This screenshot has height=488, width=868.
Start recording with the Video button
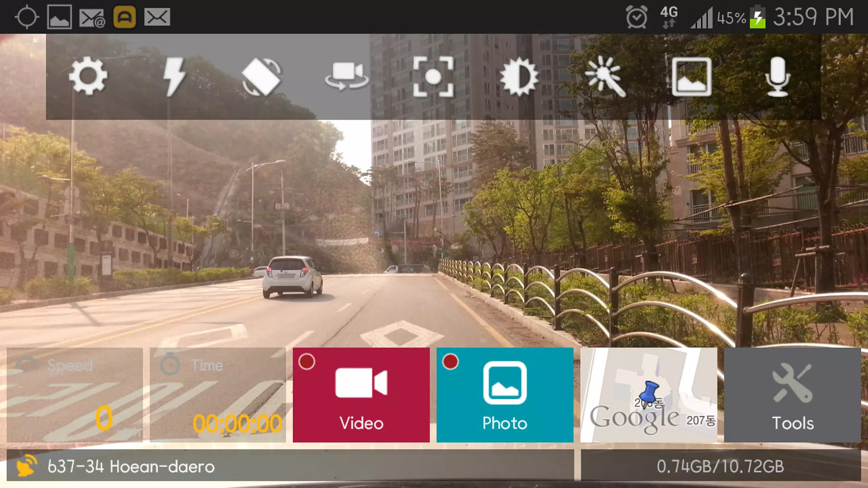(x=361, y=395)
